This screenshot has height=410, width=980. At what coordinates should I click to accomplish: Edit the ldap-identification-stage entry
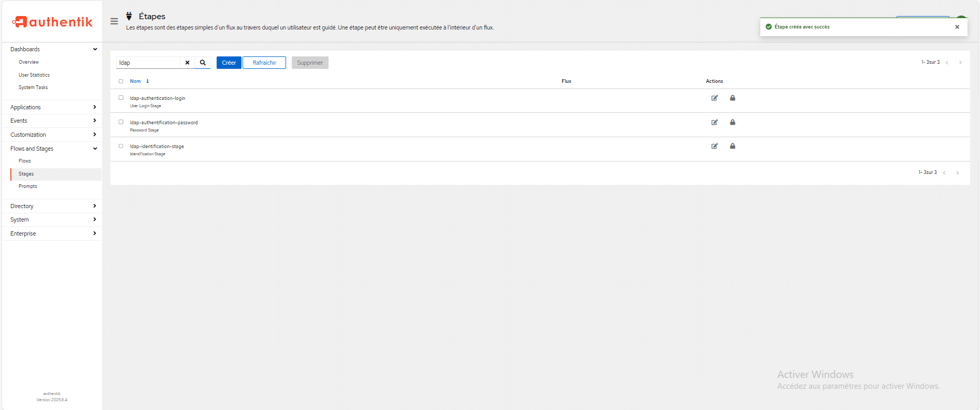tap(714, 146)
